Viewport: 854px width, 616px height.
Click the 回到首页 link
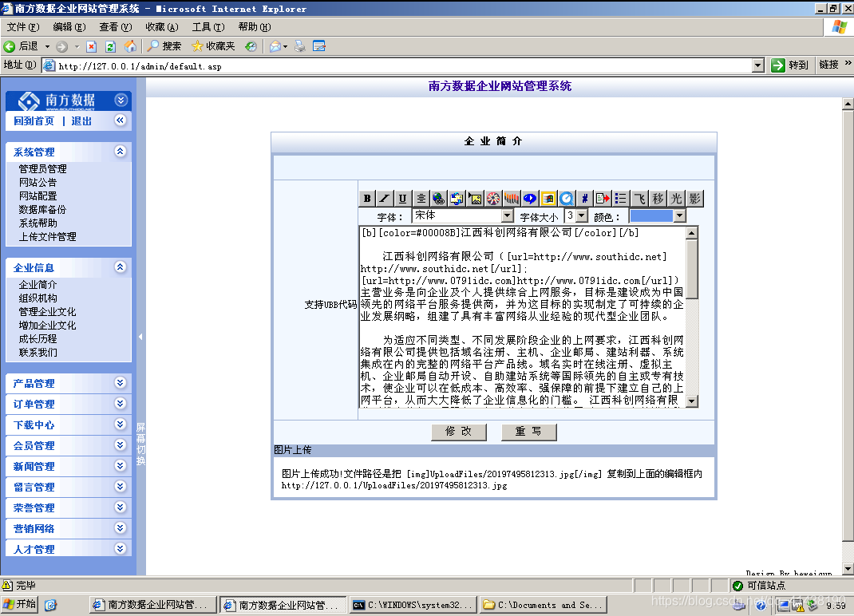coord(34,121)
